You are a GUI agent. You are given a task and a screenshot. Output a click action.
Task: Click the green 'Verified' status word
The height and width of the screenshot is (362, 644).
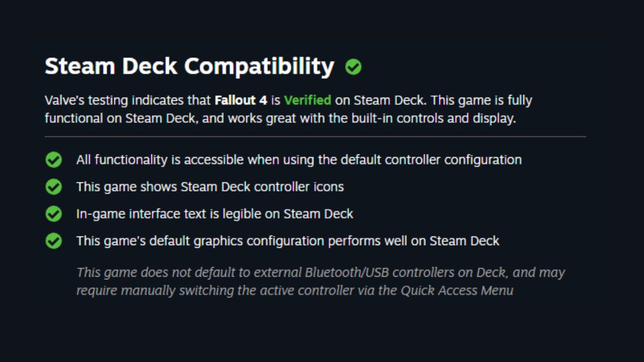pyautogui.click(x=308, y=100)
